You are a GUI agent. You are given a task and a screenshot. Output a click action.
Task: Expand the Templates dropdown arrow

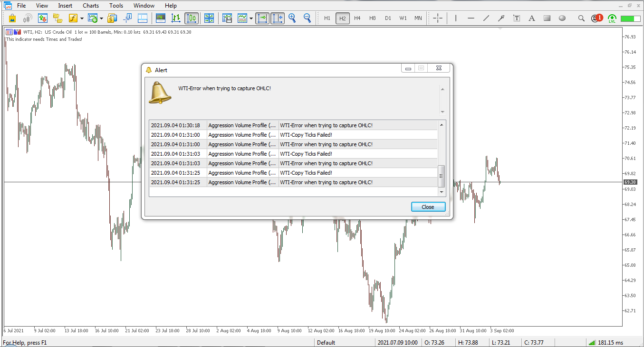(x=251, y=19)
